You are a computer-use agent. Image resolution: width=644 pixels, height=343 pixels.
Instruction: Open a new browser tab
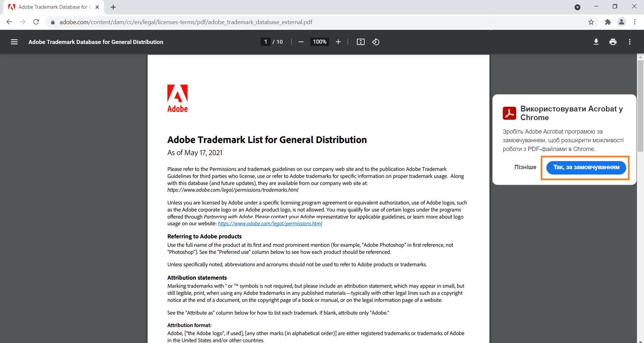pos(113,7)
